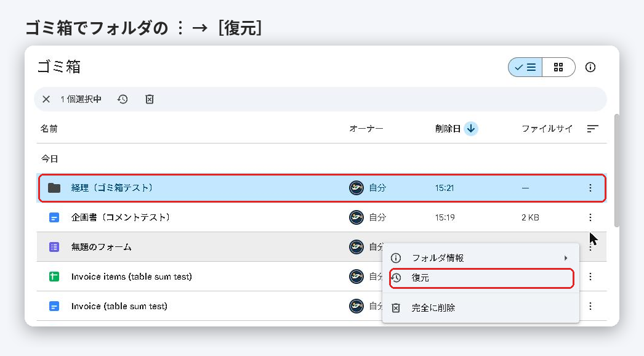Click the delete forever icon in selection toolbar

(150, 99)
